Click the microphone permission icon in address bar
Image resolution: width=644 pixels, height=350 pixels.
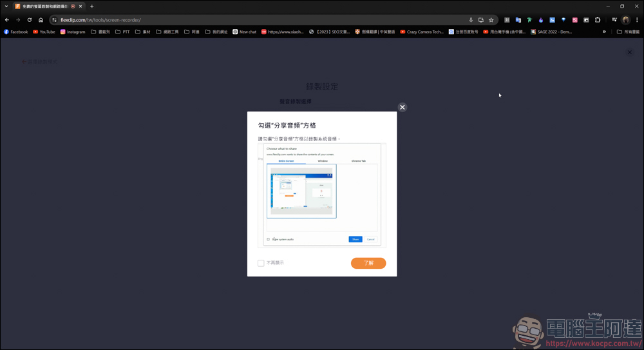tap(471, 20)
